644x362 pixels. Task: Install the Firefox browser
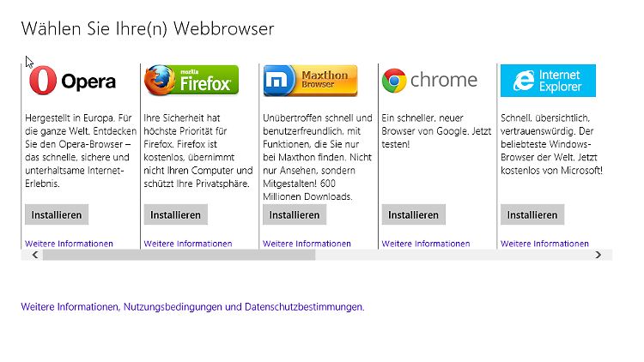pos(175,214)
